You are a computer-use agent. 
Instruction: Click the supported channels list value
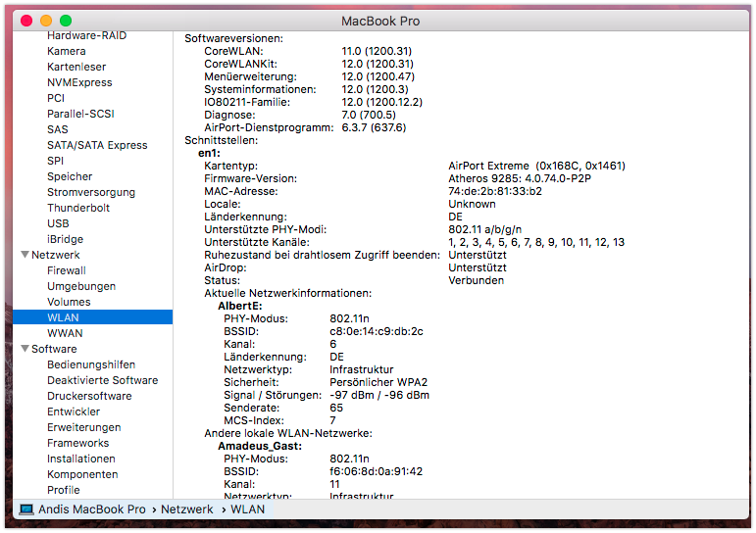tap(536, 242)
